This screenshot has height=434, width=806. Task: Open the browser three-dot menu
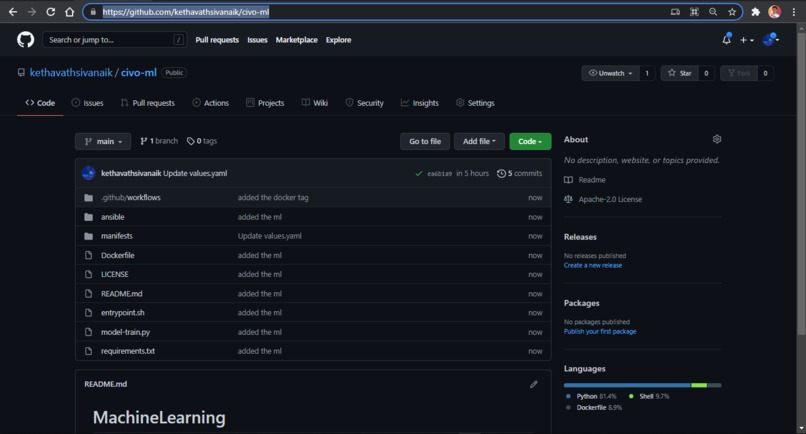(794, 12)
